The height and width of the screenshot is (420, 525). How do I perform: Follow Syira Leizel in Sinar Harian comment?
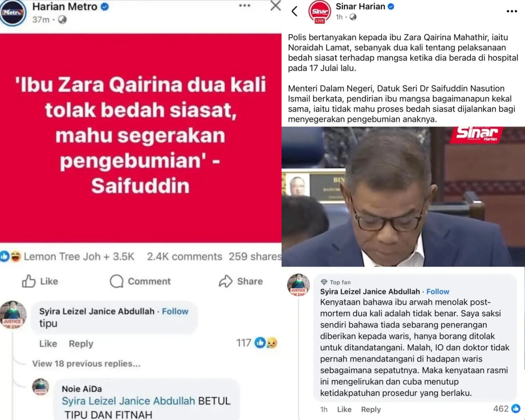point(437,292)
